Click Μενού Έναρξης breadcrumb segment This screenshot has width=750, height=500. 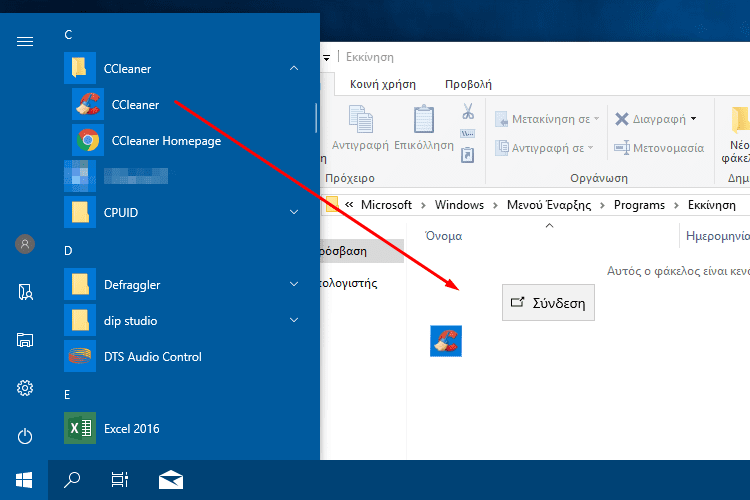pyautogui.click(x=549, y=205)
